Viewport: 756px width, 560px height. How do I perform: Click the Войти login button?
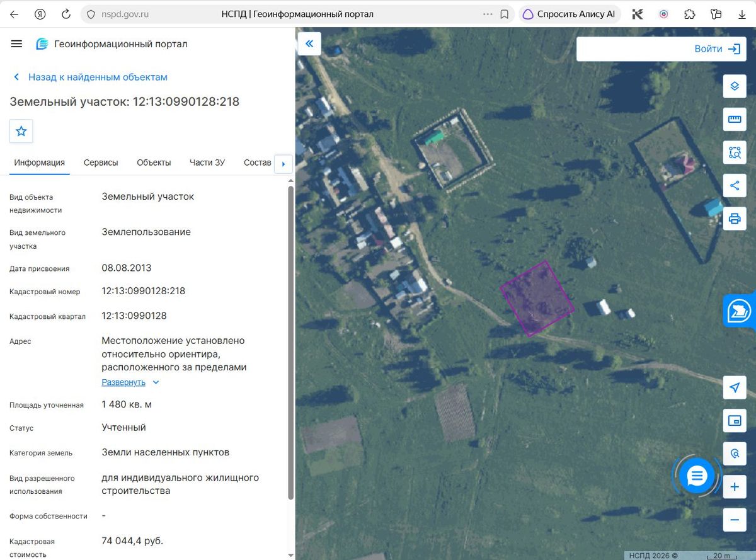(717, 49)
